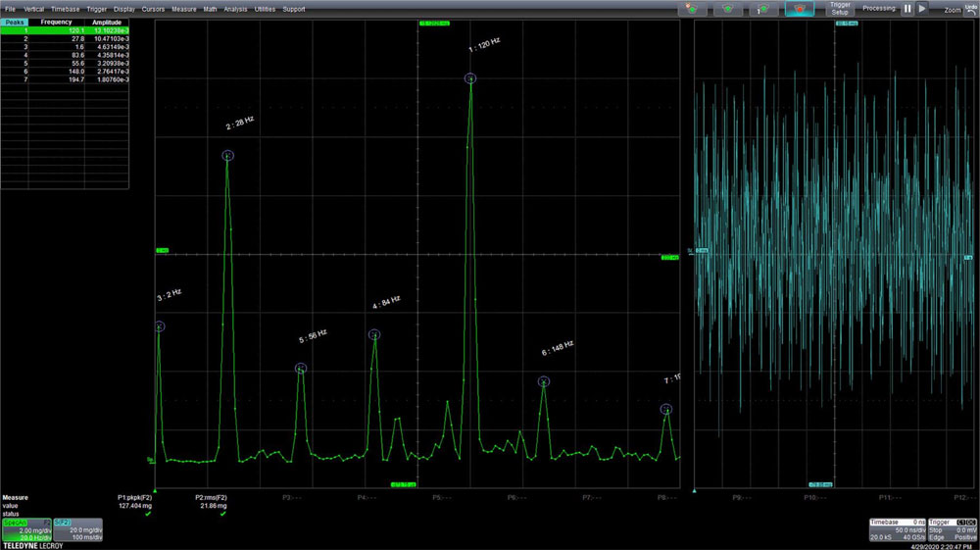
Task: Expand the Utilities menu
Action: point(265,9)
